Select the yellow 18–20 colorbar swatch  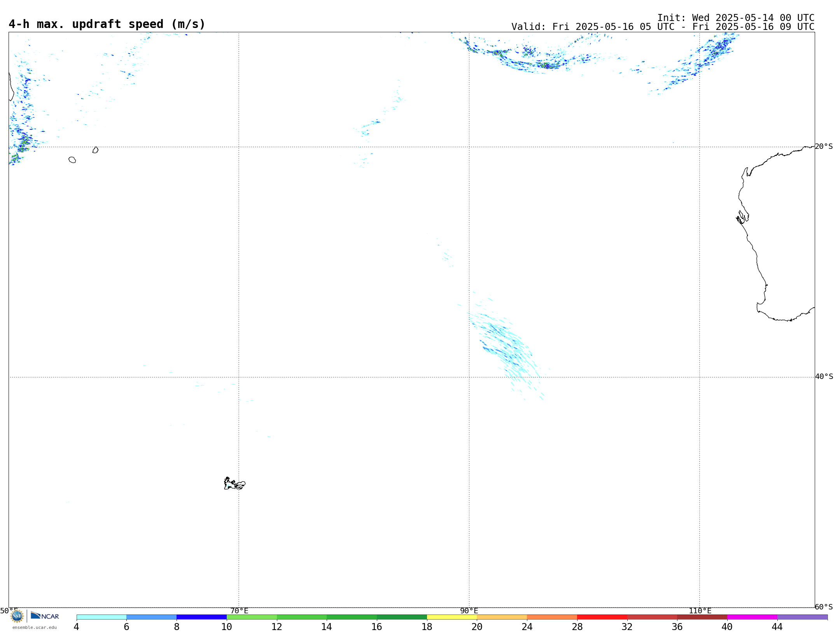(452, 617)
